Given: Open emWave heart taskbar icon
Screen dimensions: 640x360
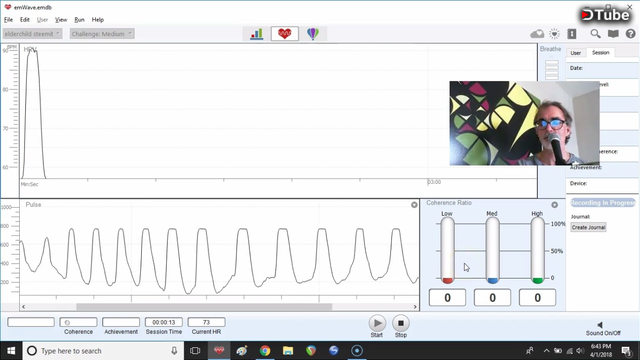Looking at the screenshot, I should point(219,351).
